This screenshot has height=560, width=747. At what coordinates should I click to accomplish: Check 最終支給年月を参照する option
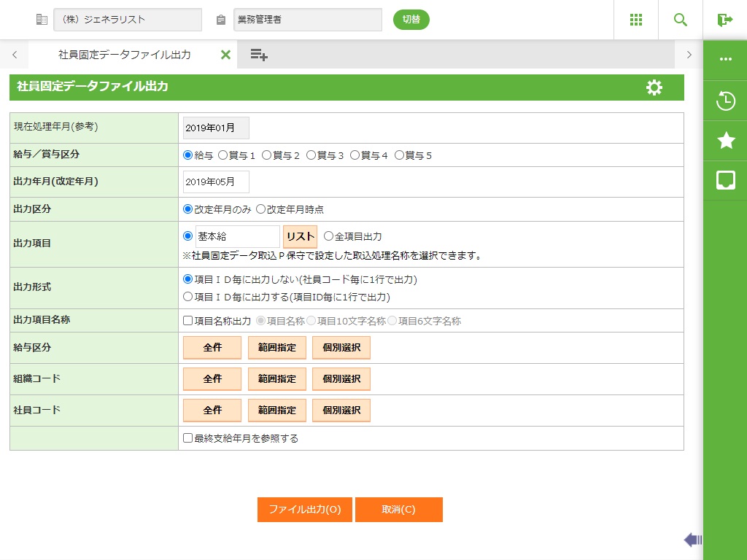(x=188, y=438)
